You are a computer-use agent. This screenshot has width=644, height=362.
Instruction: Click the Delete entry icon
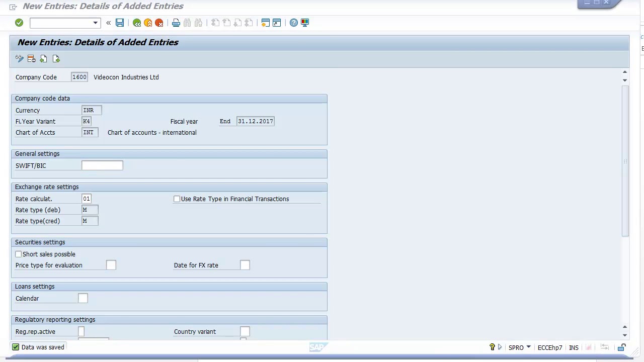[31, 59]
